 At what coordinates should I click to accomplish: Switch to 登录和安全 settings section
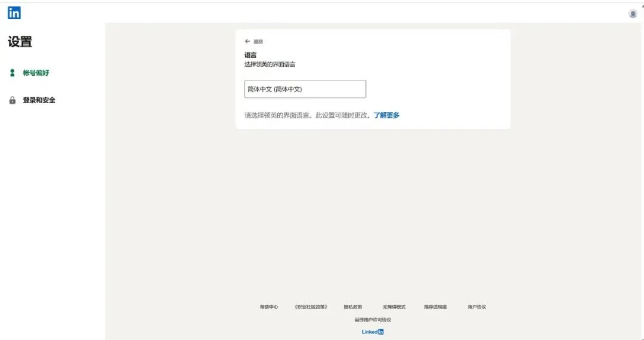coord(39,100)
